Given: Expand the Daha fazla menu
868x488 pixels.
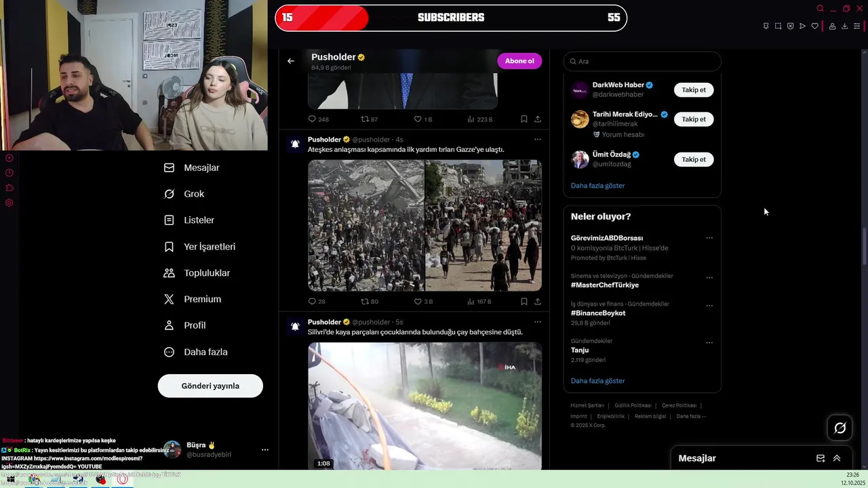Looking at the screenshot, I should pos(196,352).
